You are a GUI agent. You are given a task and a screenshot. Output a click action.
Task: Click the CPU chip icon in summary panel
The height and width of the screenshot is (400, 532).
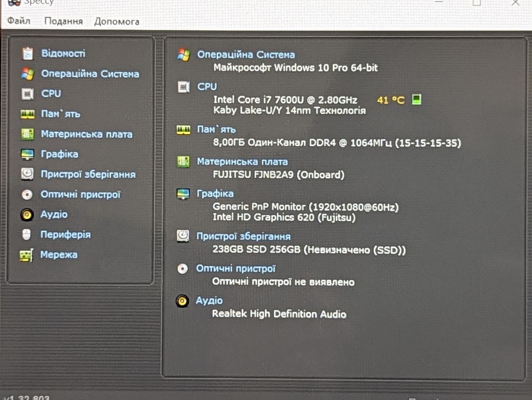pyautogui.click(x=183, y=87)
